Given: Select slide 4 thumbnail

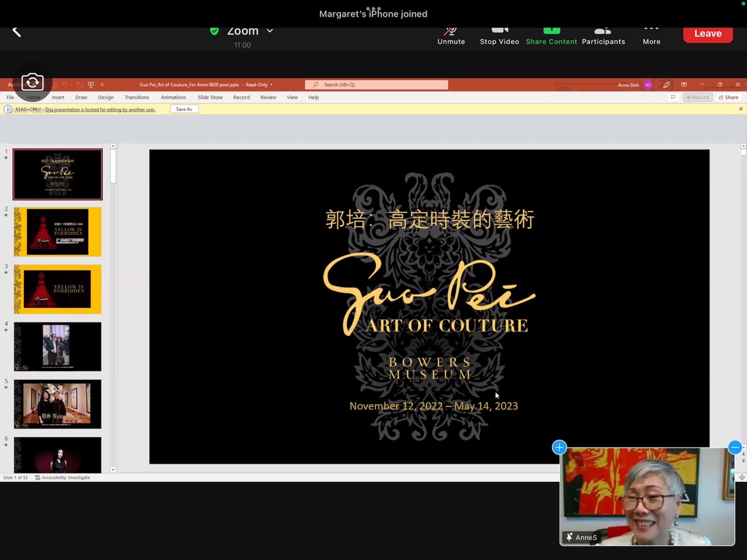Looking at the screenshot, I should point(58,346).
